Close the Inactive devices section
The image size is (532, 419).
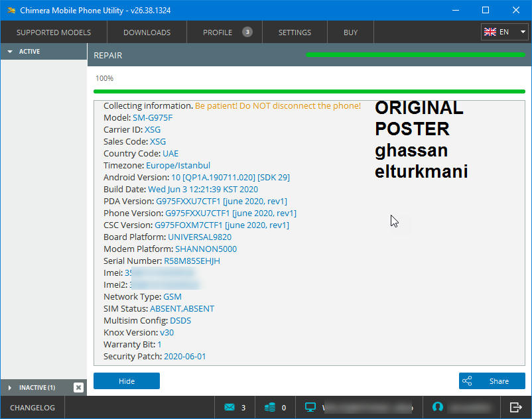coord(78,387)
